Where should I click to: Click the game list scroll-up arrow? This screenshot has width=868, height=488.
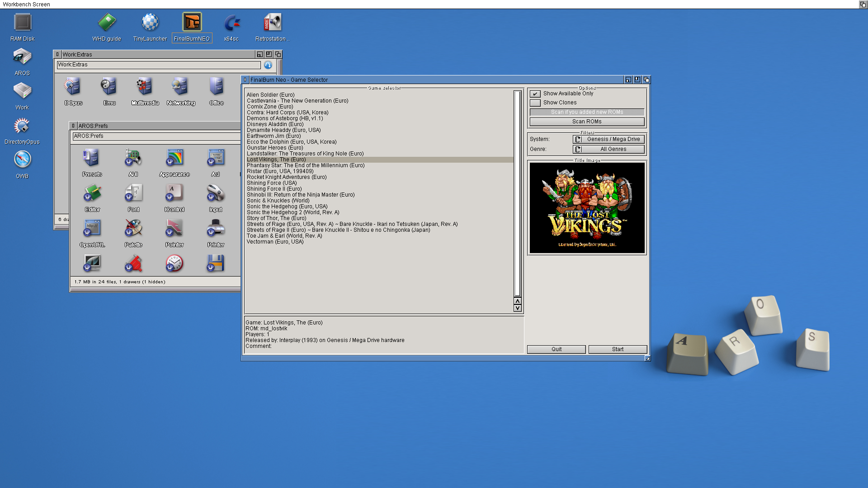tap(518, 301)
